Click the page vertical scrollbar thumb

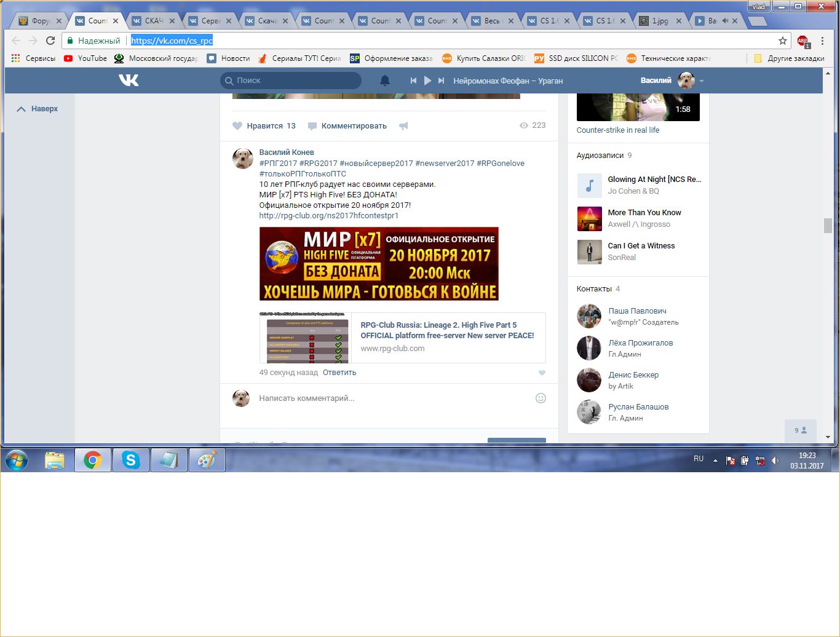pos(828,226)
